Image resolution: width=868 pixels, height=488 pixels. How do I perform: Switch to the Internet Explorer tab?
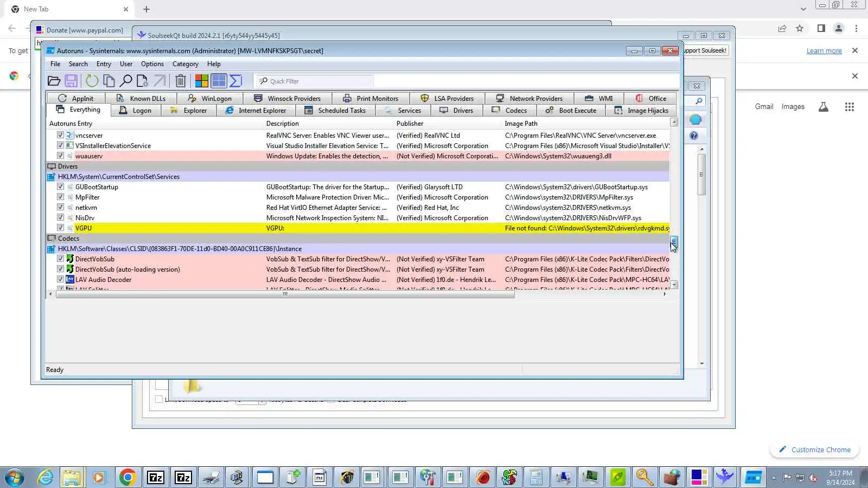tap(256, 110)
